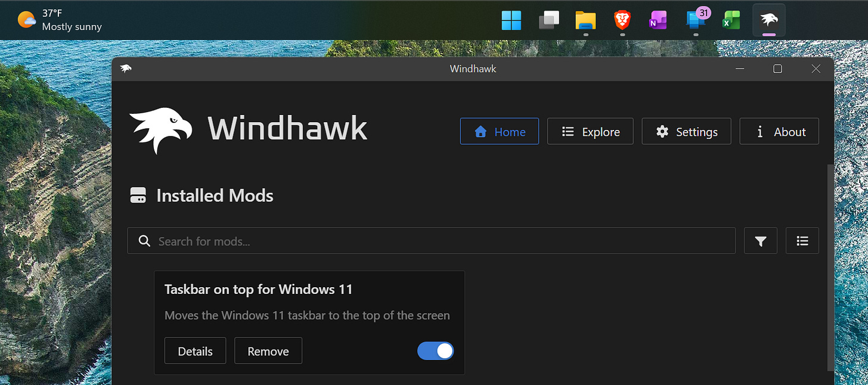This screenshot has width=868, height=385.
Task: Click the Installed Mods section icon
Action: (138, 195)
